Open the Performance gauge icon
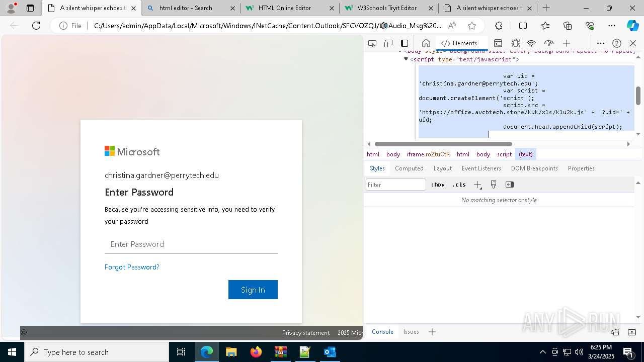Image resolution: width=644 pixels, height=362 pixels. point(549,43)
